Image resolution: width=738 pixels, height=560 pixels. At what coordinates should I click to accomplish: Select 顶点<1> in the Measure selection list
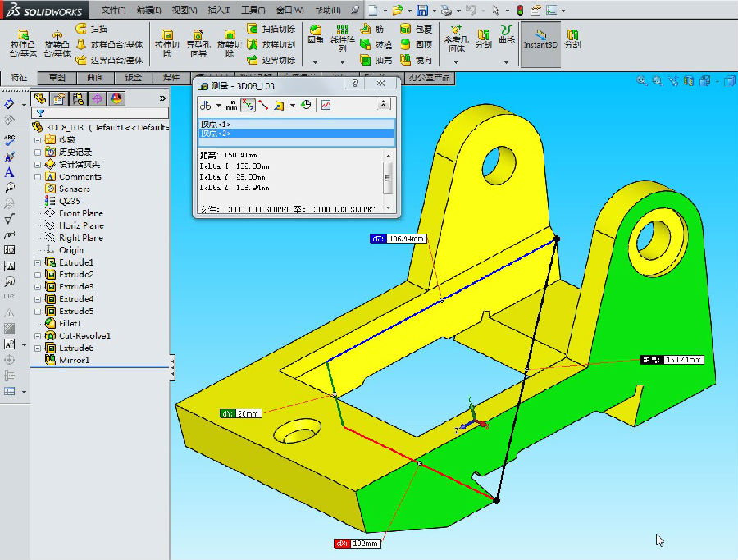216,124
